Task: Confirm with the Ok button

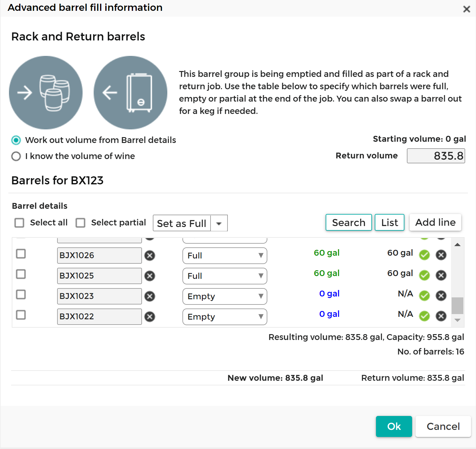Action: coord(394,426)
